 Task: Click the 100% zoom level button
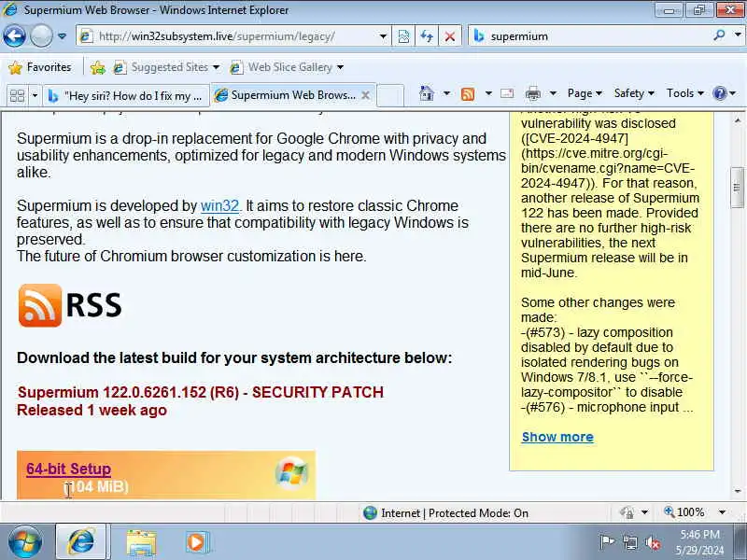(x=684, y=512)
